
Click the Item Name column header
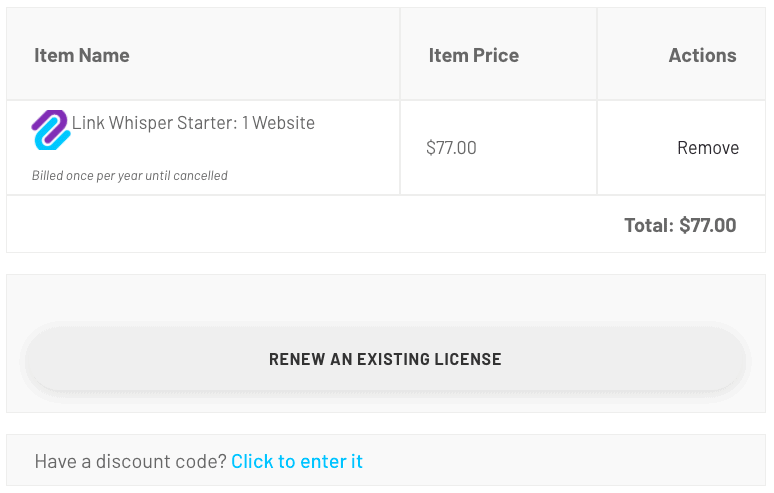(x=82, y=55)
